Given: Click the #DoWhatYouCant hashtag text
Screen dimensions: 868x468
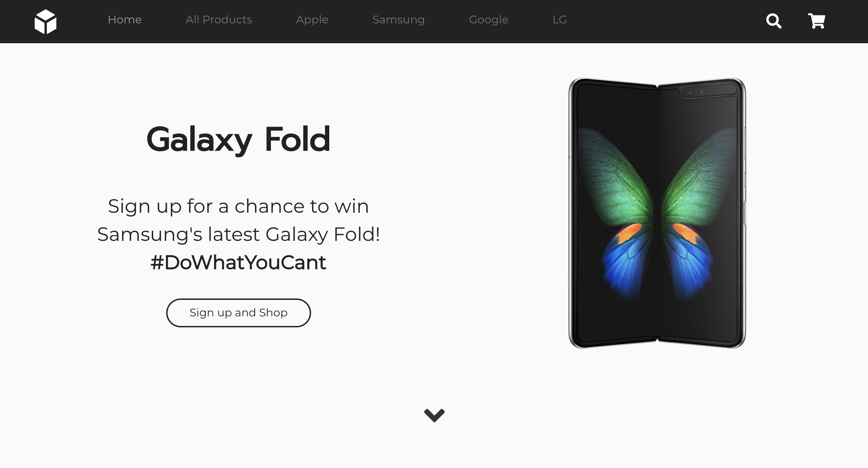Looking at the screenshot, I should click(x=238, y=262).
